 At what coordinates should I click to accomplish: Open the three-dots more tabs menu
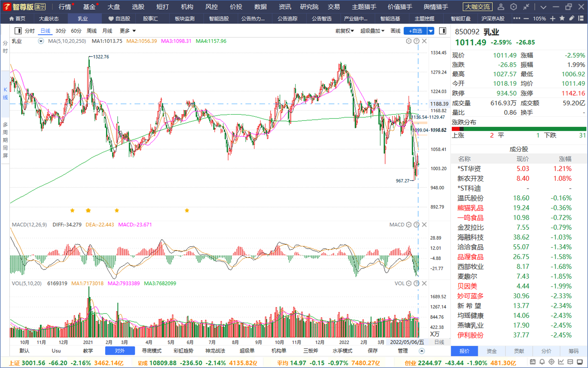517,19
